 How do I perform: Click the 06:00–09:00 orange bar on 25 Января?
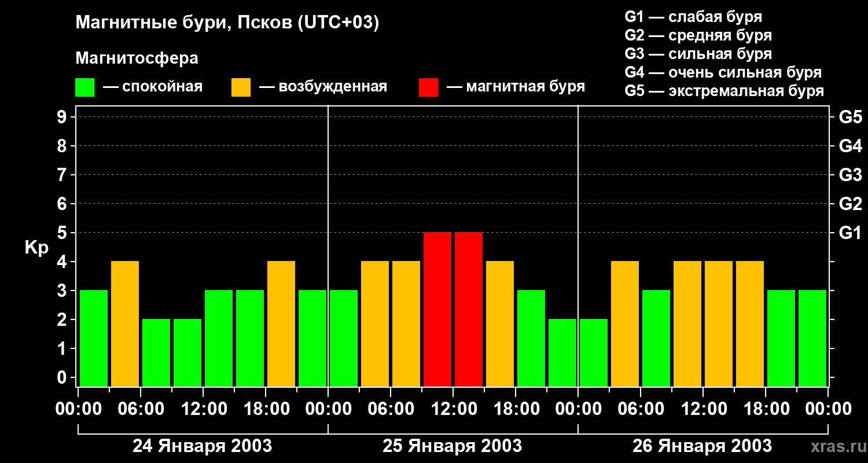tap(406, 324)
